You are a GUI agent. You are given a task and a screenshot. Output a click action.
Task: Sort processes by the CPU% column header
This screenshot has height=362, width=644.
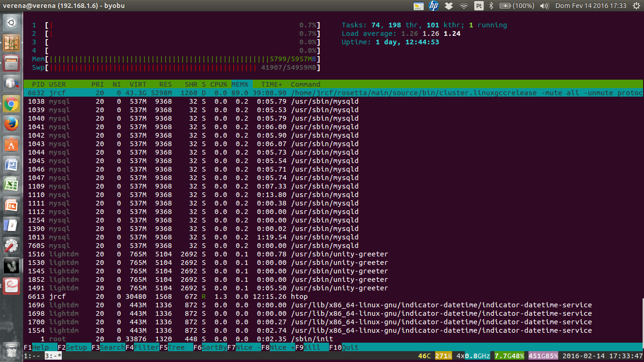point(219,84)
